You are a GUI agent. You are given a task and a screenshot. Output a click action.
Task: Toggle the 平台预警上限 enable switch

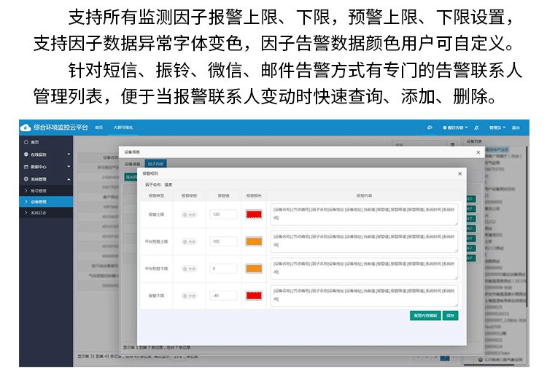pyautogui.click(x=190, y=241)
